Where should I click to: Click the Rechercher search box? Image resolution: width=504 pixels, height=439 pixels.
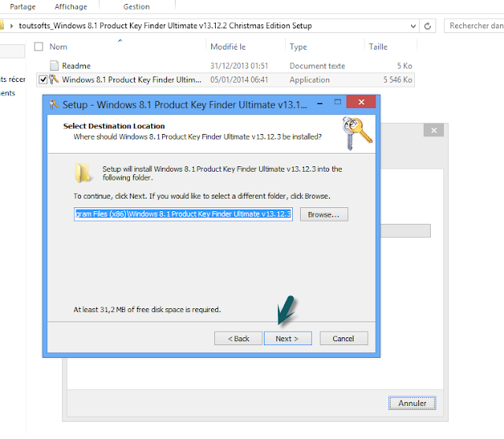474,26
